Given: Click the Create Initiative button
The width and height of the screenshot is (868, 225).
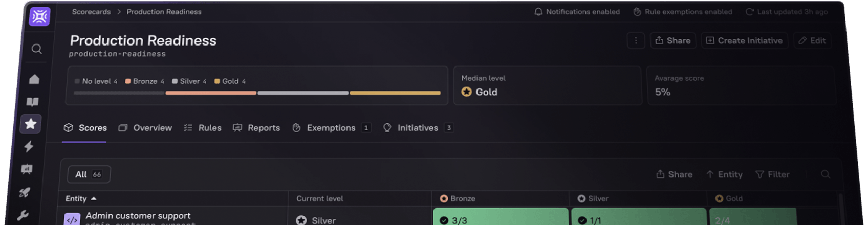Looking at the screenshot, I should tap(744, 40).
